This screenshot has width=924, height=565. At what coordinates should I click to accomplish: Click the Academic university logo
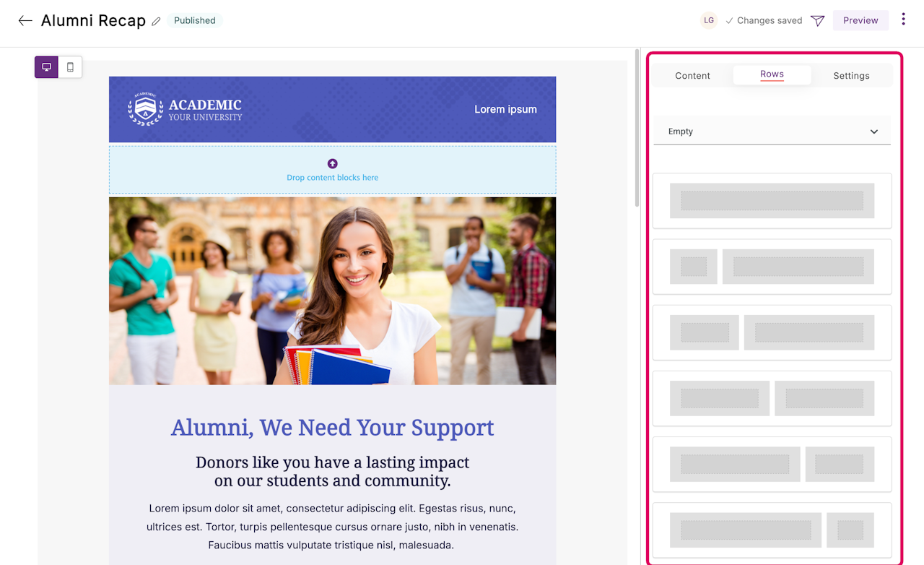[x=185, y=109]
